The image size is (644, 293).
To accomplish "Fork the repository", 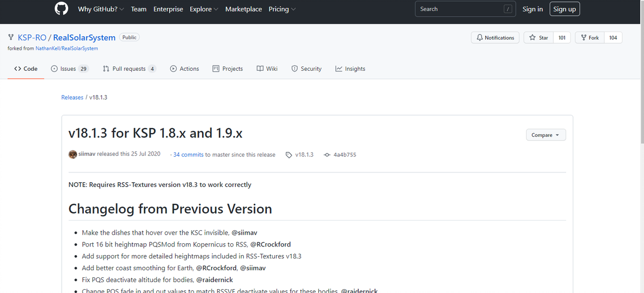I will 589,38.
